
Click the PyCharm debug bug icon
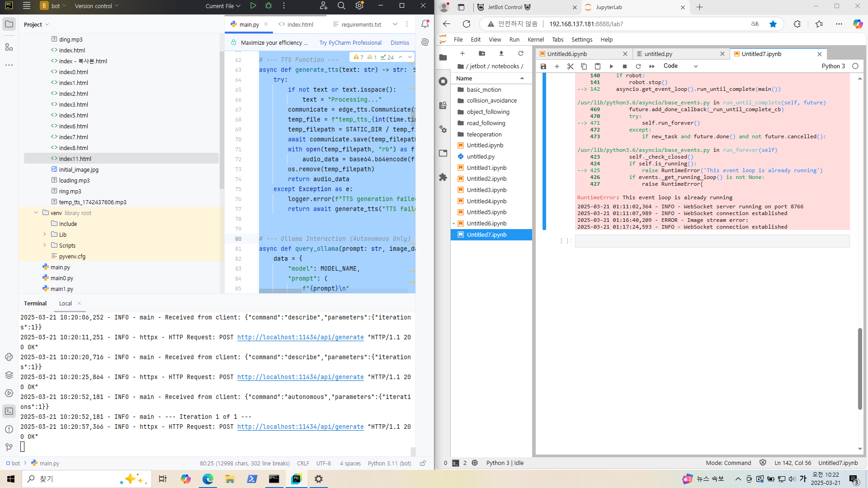(x=269, y=6)
